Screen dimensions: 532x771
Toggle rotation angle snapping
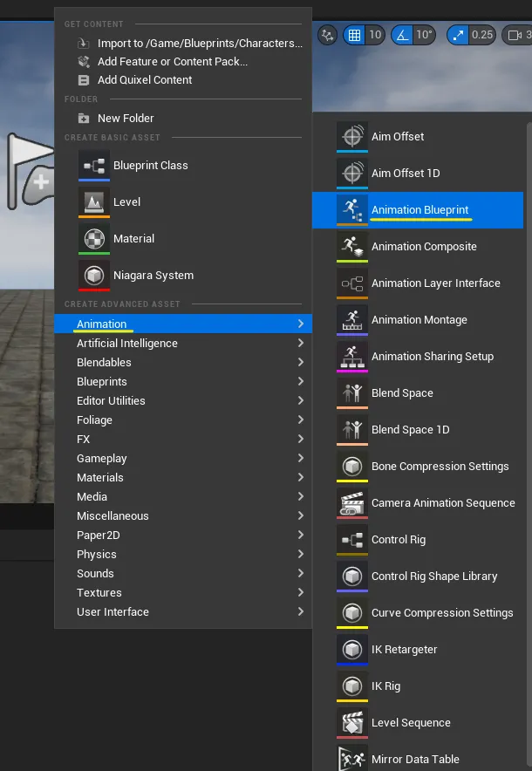(402, 35)
